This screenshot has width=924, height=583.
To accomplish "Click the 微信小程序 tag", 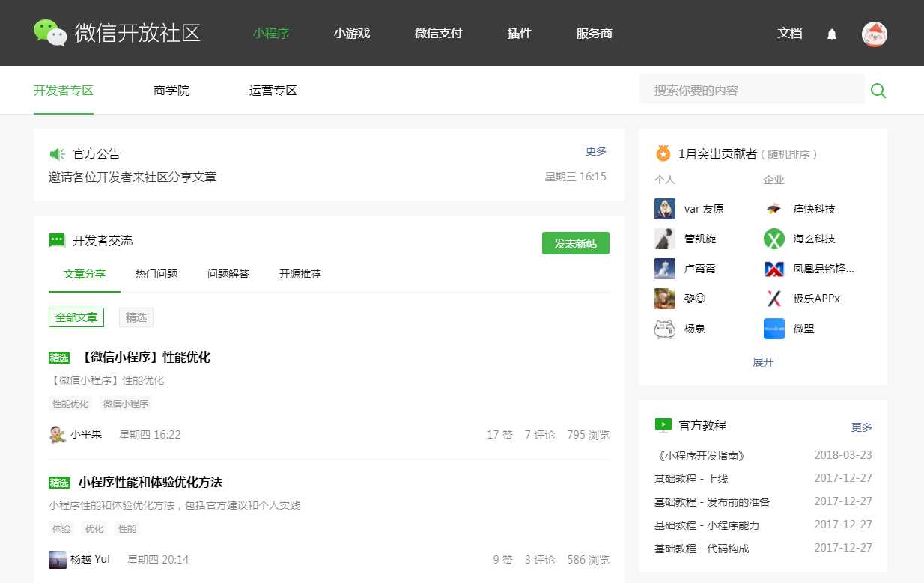I will 126,404.
